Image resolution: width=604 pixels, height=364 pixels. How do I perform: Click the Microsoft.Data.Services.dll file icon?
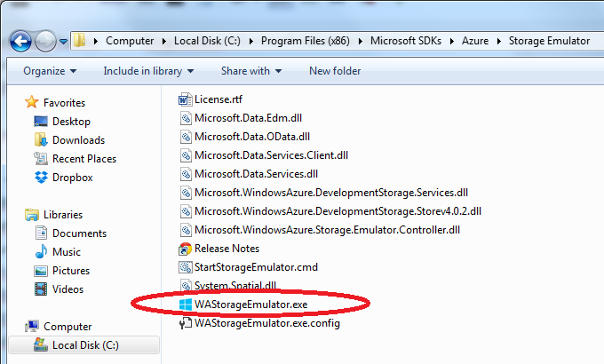186,174
